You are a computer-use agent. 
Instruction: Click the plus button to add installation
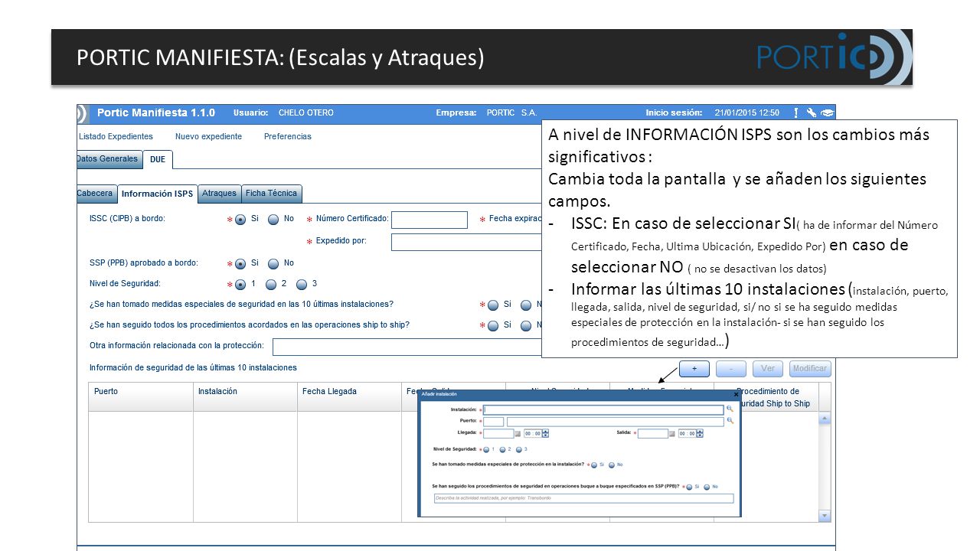[694, 369]
